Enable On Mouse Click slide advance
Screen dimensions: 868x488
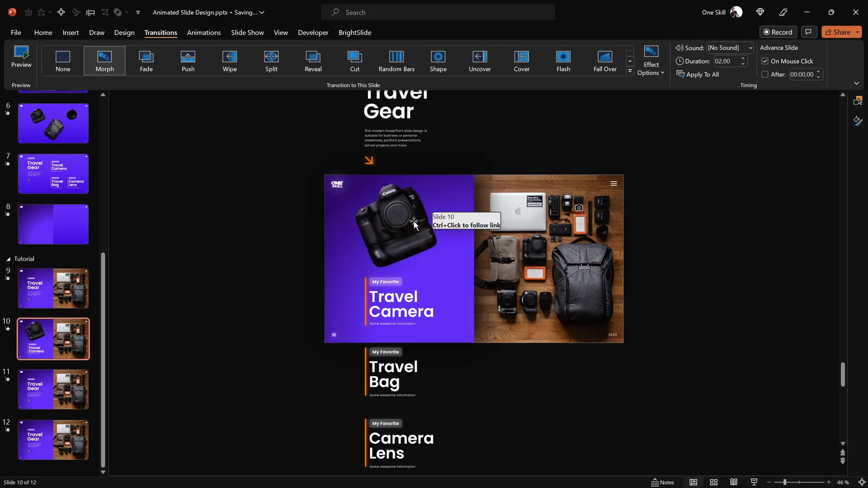765,61
